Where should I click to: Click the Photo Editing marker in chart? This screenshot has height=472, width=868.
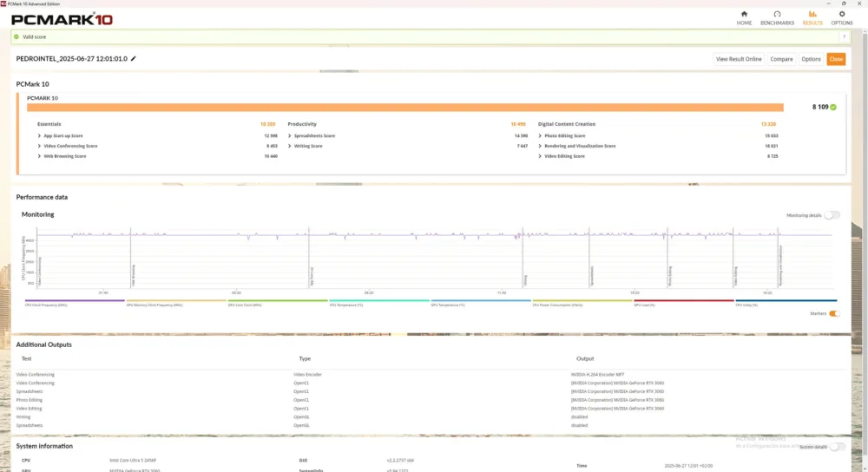(x=670, y=276)
